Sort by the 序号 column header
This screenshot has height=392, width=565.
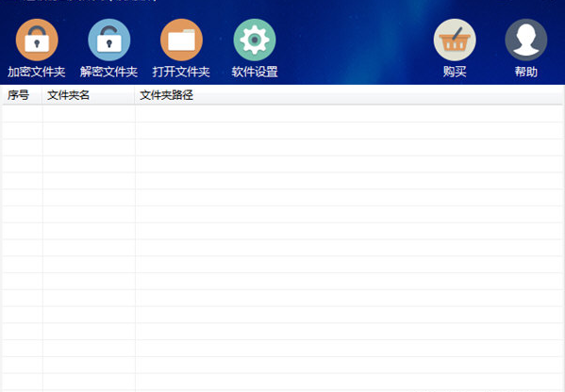coord(23,95)
